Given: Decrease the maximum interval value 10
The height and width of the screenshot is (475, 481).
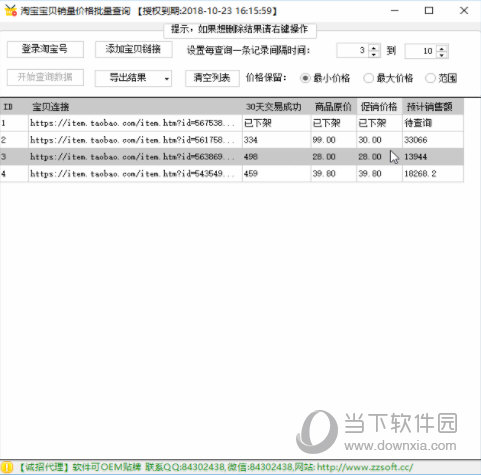Looking at the screenshot, I should [x=442, y=55].
